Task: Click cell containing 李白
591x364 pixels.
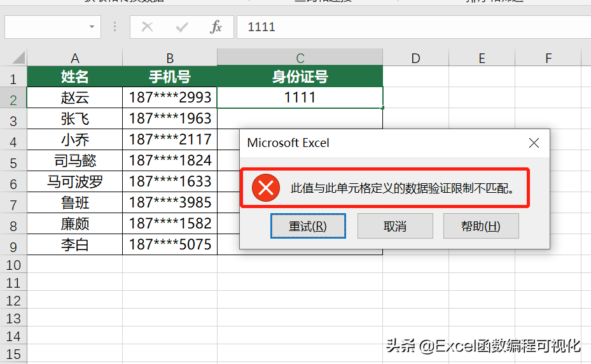Action: [74, 244]
